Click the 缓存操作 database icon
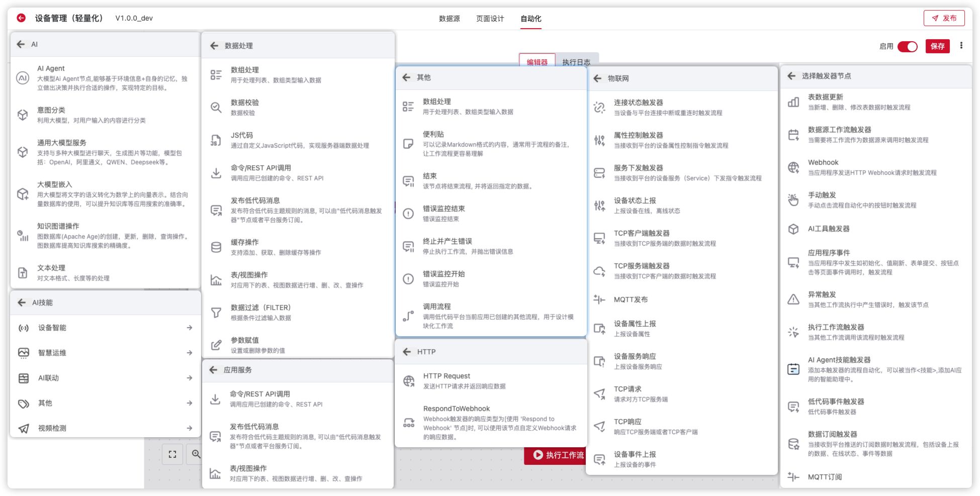980x496 pixels. (216, 247)
